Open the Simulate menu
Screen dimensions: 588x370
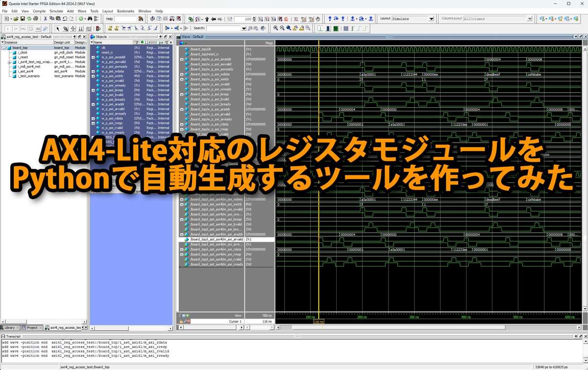point(56,11)
